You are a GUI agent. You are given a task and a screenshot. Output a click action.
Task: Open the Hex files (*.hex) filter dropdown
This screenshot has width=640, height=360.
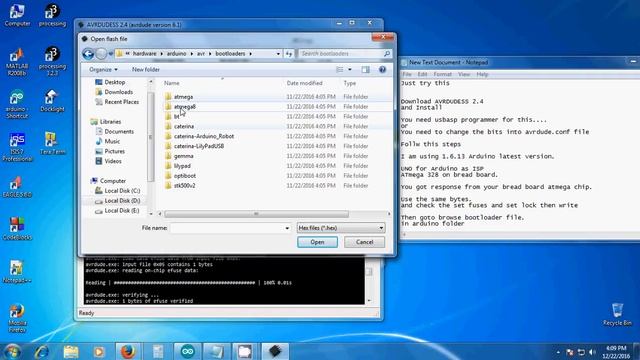click(x=340, y=228)
